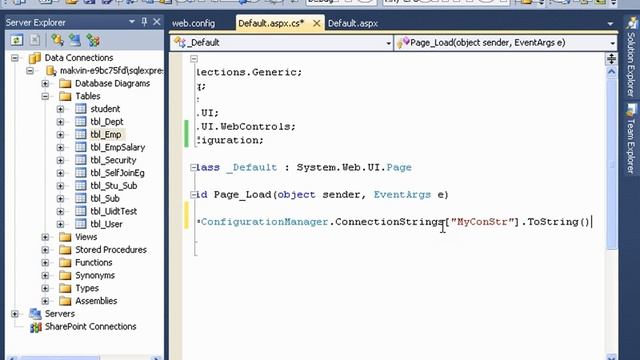Collapse the Tables folder
This screenshot has height=360, width=640.
[45, 96]
